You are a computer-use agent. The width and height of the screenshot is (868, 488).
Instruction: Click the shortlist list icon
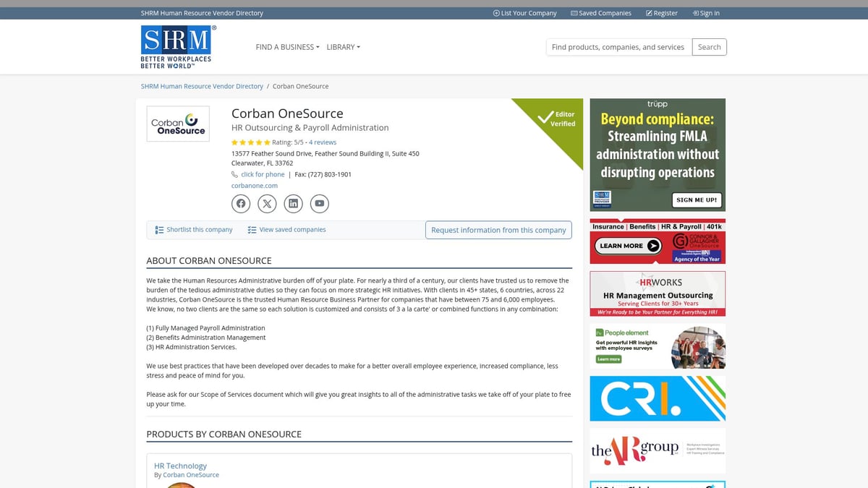(159, 229)
